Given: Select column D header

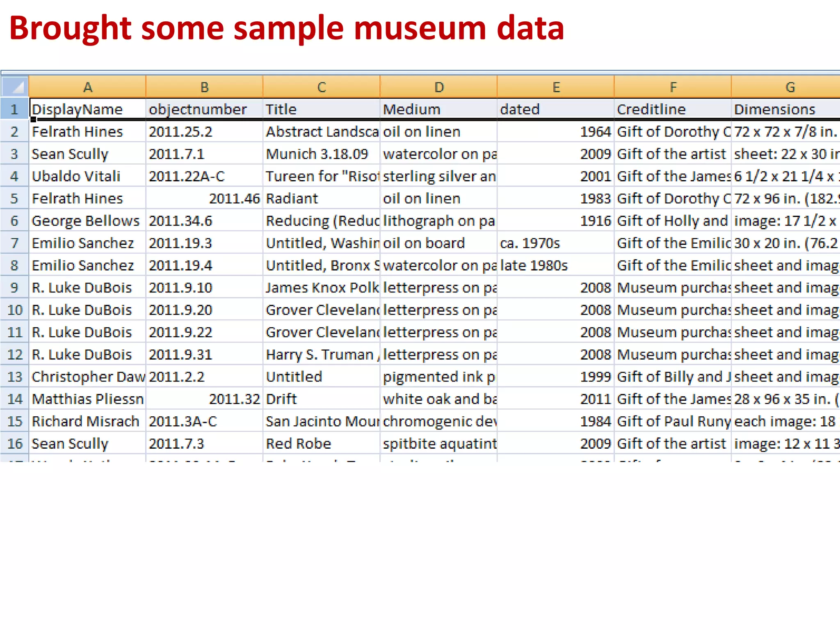Looking at the screenshot, I should [x=438, y=87].
